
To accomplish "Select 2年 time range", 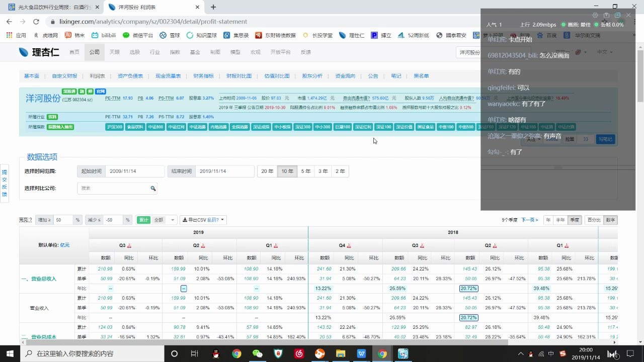I will tap(340, 171).
